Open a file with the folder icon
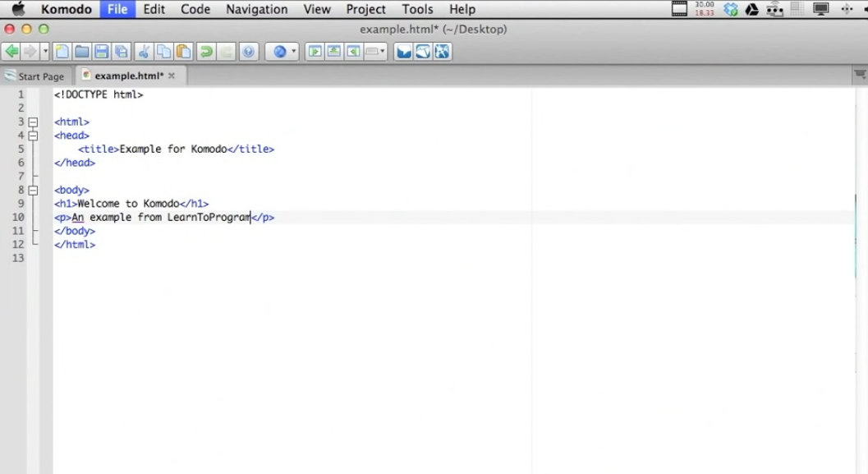The width and height of the screenshot is (868, 474). coord(82,52)
